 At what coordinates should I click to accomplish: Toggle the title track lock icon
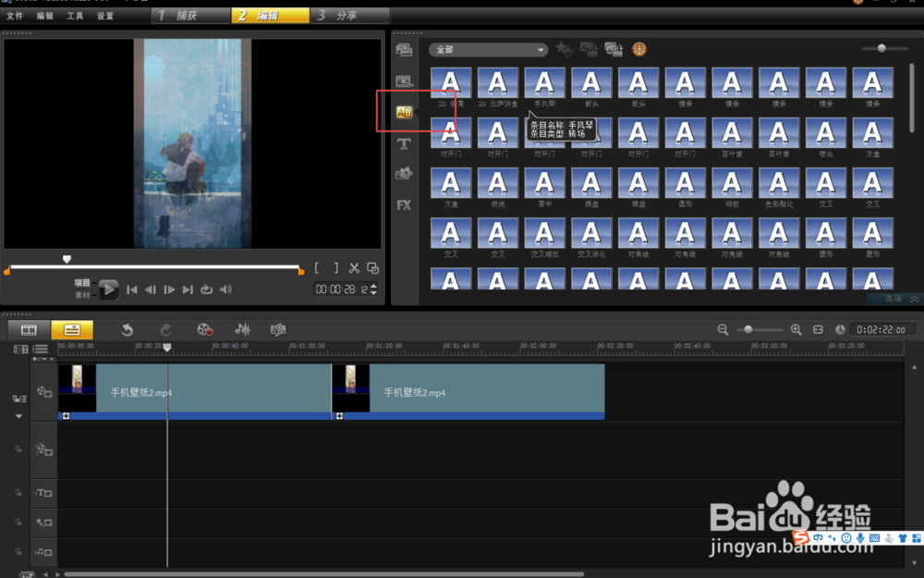18,493
